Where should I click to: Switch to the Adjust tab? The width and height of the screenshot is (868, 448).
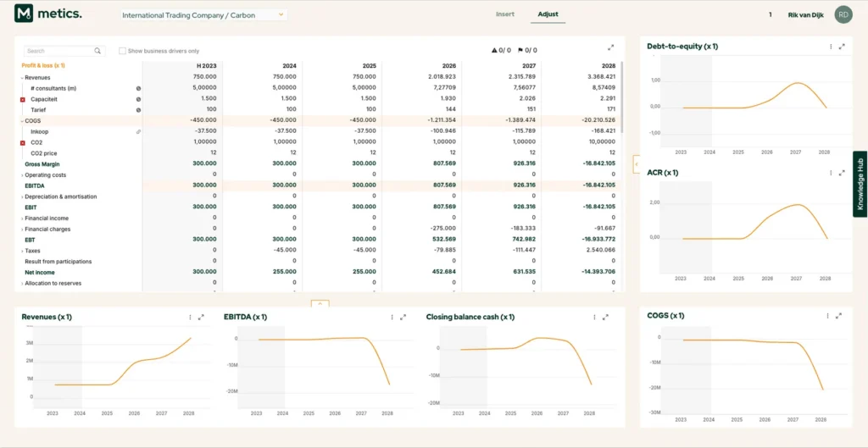coord(548,14)
